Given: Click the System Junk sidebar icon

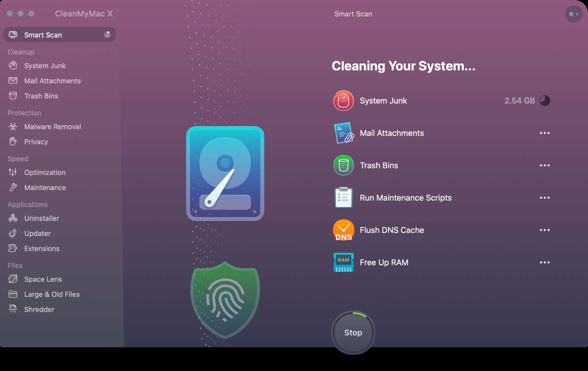Looking at the screenshot, I should (x=13, y=66).
